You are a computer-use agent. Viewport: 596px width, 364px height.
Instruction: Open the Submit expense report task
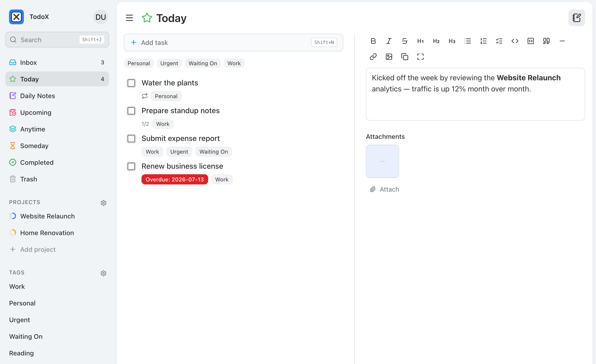click(180, 138)
